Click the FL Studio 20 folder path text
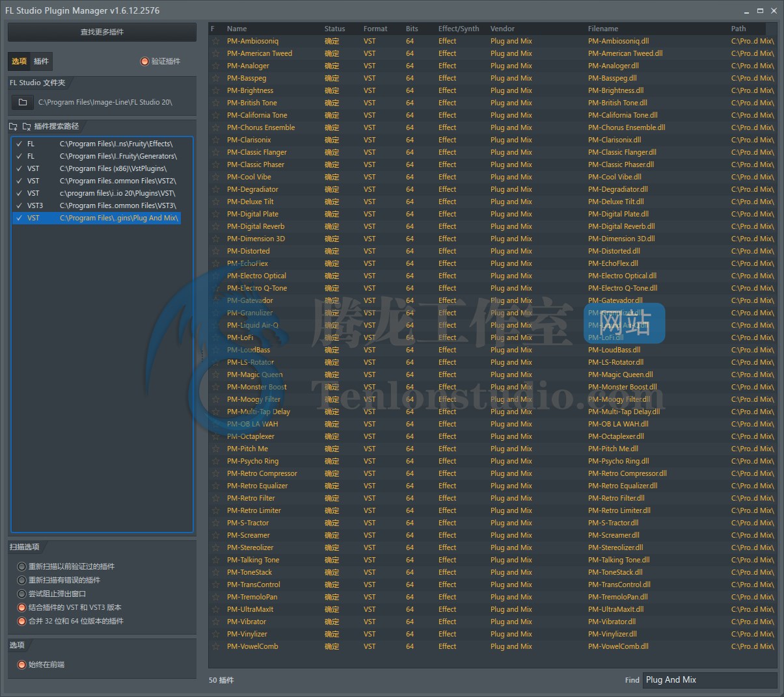This screenshot has height=697, width=784. (105, 102)
